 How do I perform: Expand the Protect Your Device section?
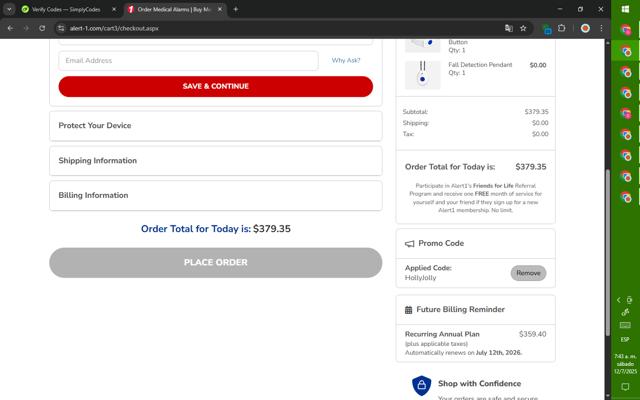[x=216, y=126]
